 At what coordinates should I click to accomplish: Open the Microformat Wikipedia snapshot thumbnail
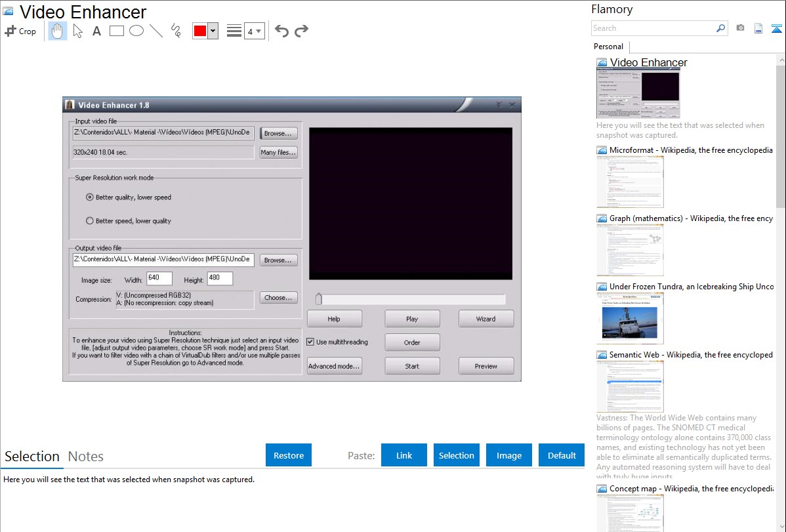630,182
